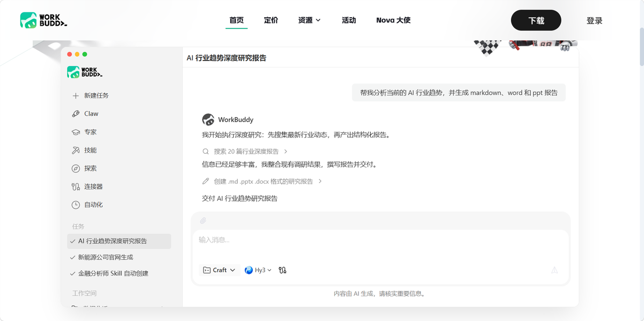
Task: Open the Nova 大使 navigation item
Action: tap(393, 20)
